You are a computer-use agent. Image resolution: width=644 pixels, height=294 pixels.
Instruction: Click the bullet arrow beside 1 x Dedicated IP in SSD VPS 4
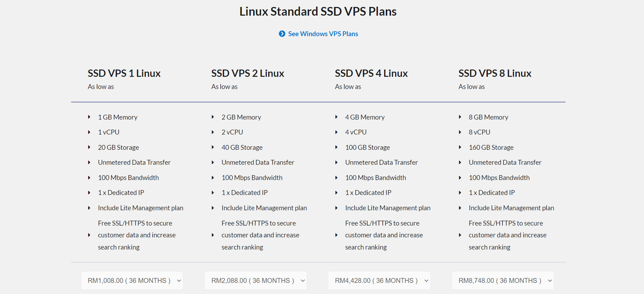pos(336,193)
